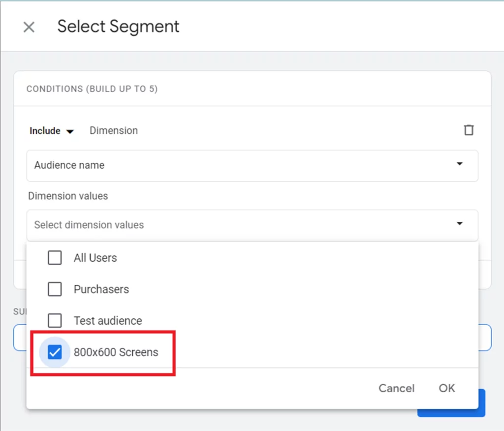The height and width of the screenshot is (431, 504).
Task: Pick the Test audience option label
Action: pyautogui.click(x=107, y=321)
